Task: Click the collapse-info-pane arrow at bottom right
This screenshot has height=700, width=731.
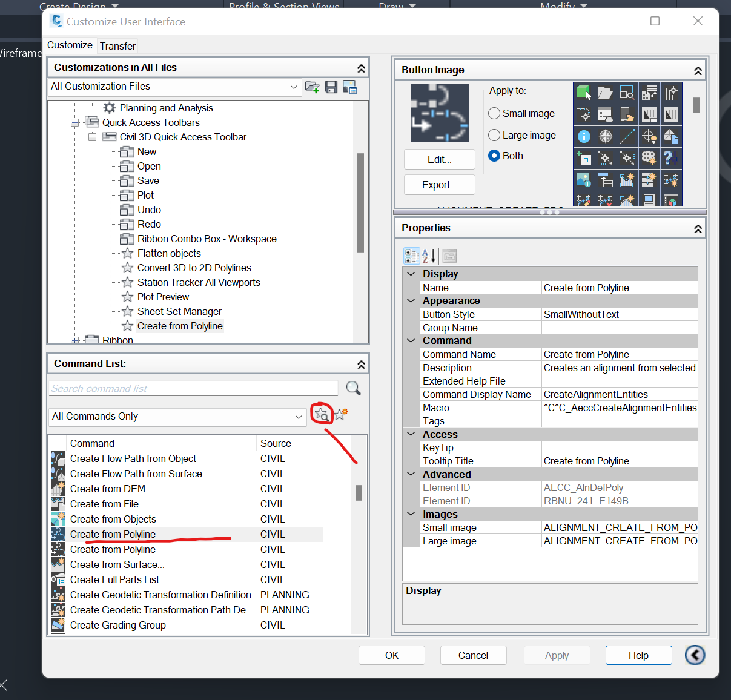Action: pyautogui.click(x=695, y=655)
